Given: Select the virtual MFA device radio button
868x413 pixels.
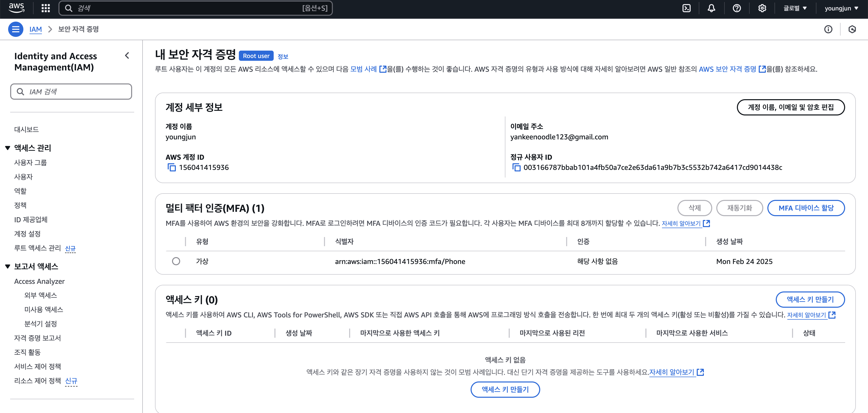Looking at the screenshot, I should click(x=176, y=261).
